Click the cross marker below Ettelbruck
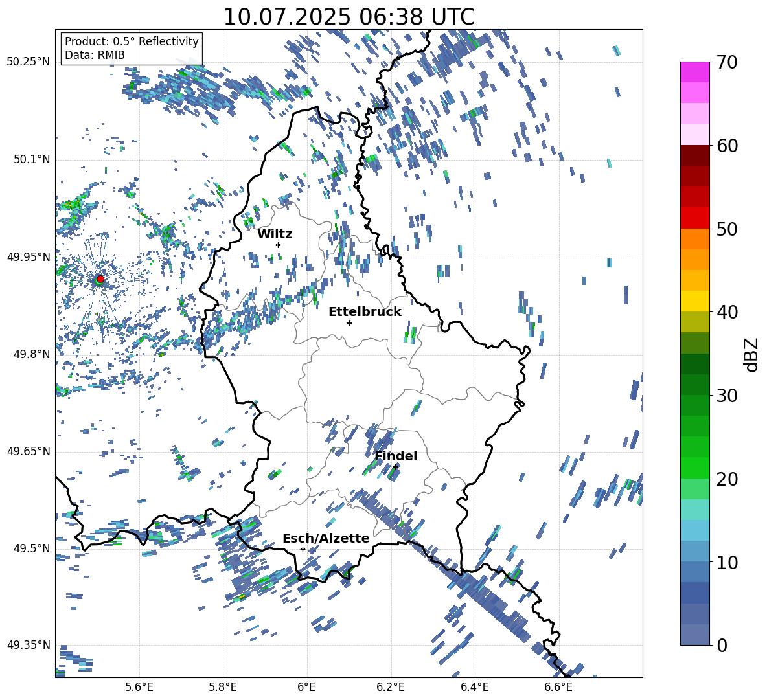 click(x=349, y=322)
